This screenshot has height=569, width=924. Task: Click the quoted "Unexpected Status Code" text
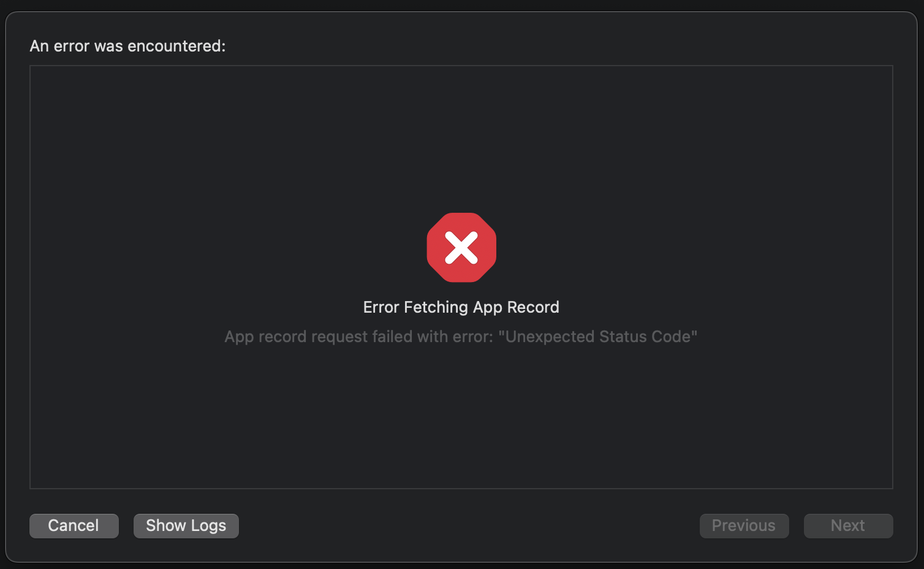[597, 337]
